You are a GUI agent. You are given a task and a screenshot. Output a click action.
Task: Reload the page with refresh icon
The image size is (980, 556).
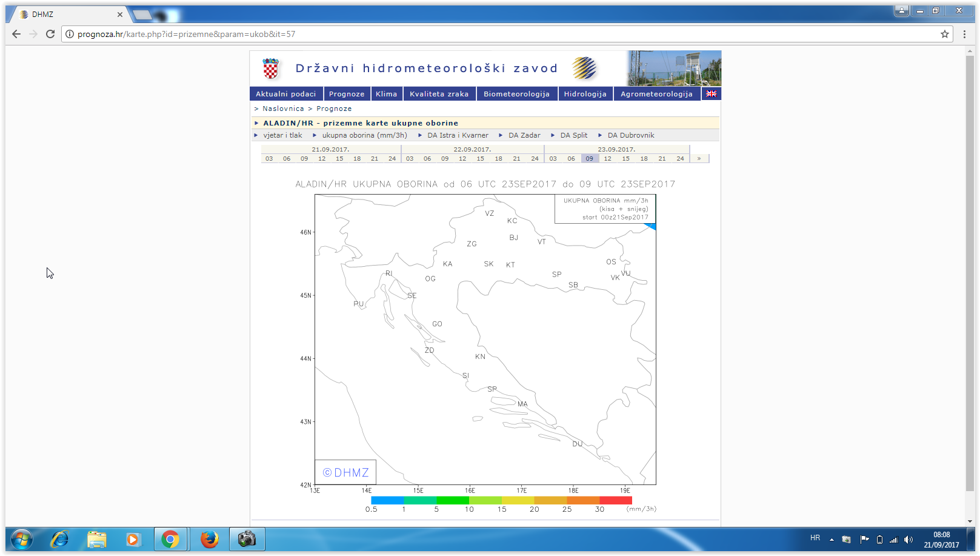coord(50,34)
